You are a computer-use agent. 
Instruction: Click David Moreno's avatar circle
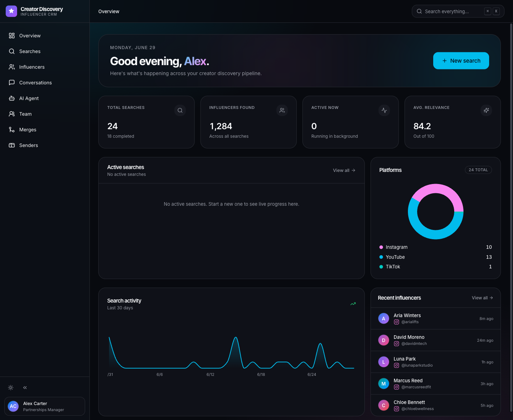click(384, 340)
